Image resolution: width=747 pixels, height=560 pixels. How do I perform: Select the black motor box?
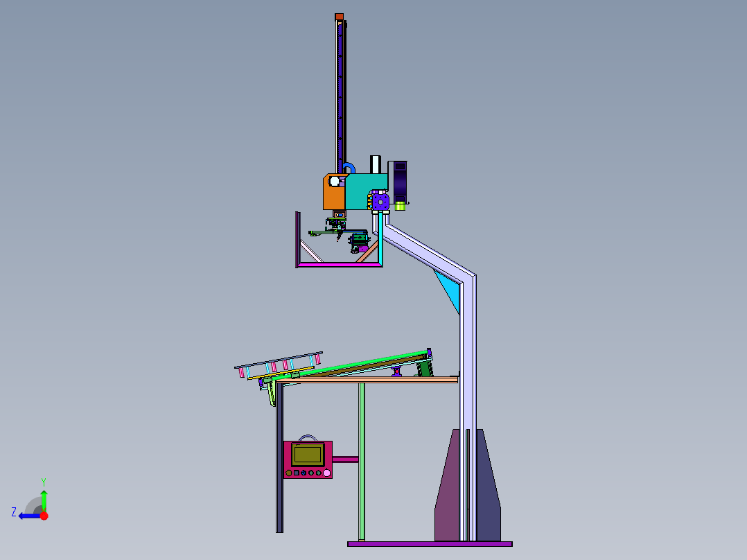pos(401,182)
